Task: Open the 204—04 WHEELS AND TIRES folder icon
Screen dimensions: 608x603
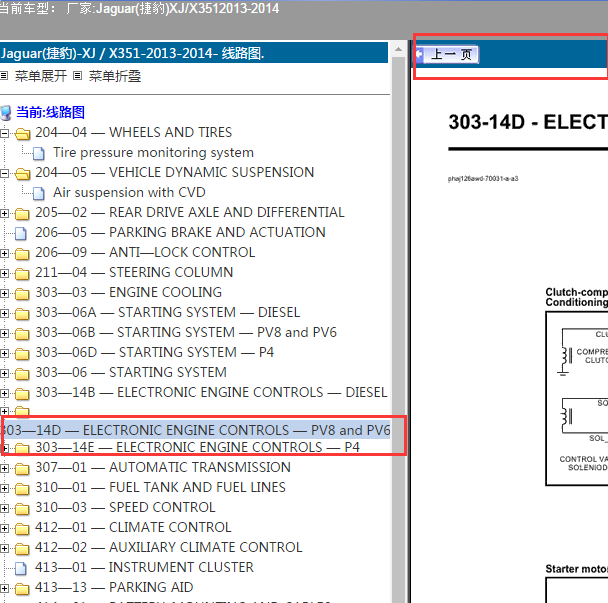Action: pos(22,134)
